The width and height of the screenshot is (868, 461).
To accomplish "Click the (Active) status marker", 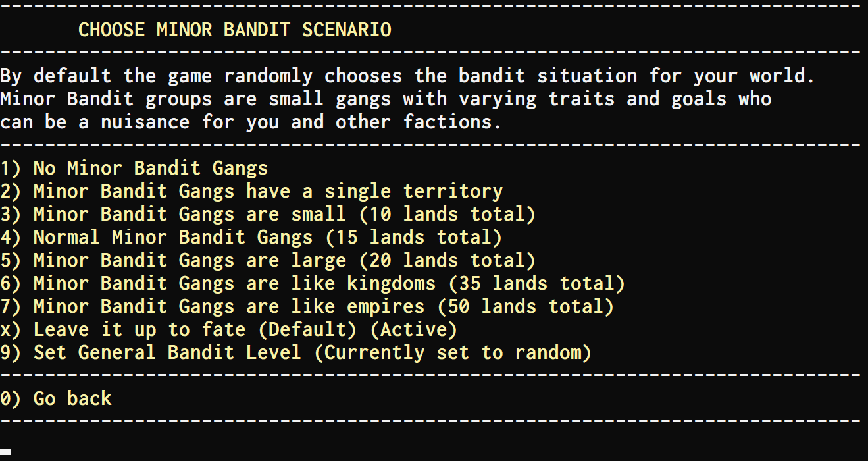I will (x=419, y=329).
